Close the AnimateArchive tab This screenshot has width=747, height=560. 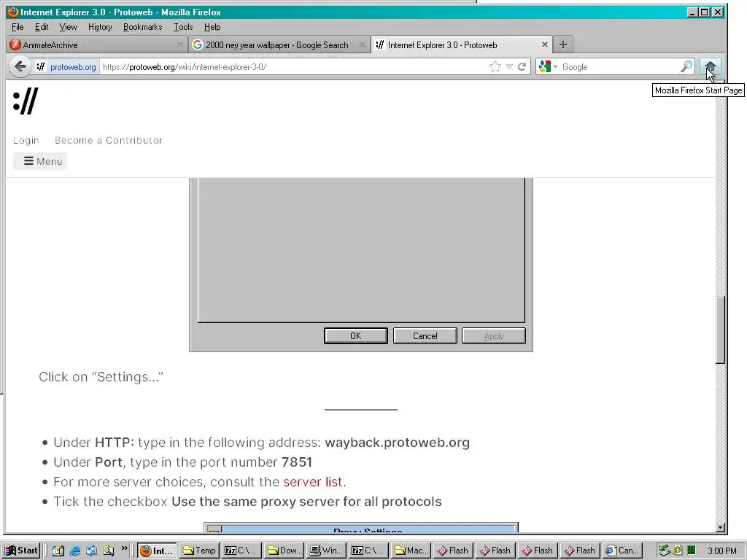click(179, 44)
